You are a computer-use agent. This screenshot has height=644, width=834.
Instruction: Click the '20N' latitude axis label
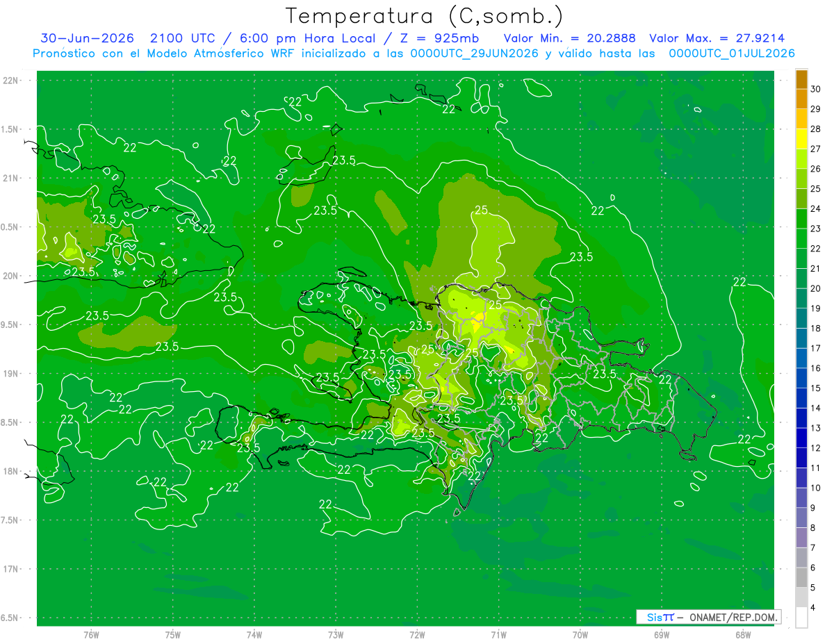[x=11, y=276]
